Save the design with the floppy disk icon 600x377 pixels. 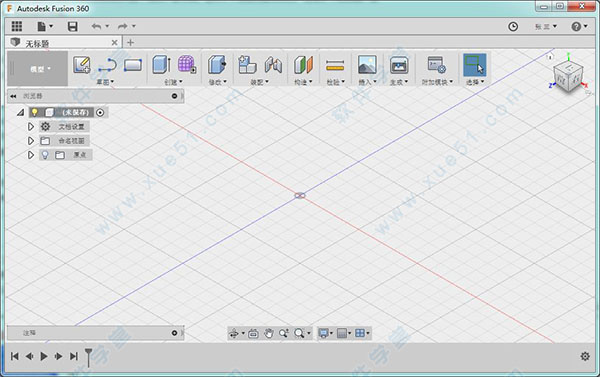coord(72,26)
